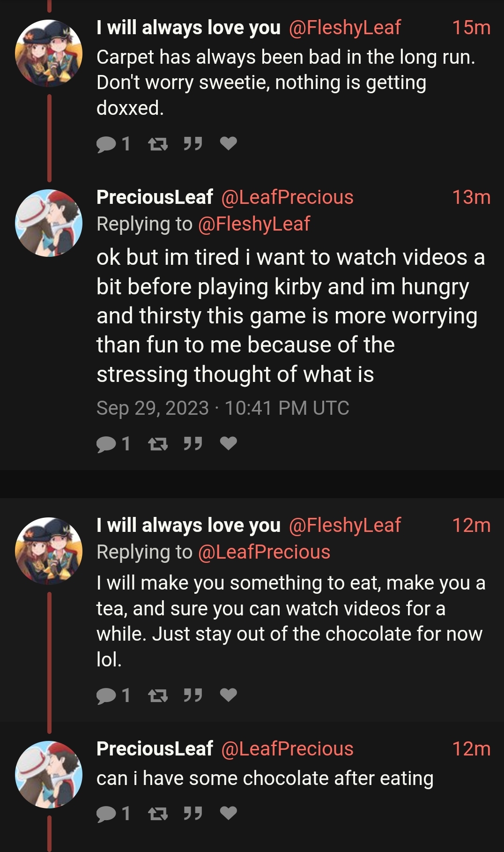This screenshot has height=852, width=504.
Task: Like the 'chocolate after eating' post
Action: coord(228,814)
